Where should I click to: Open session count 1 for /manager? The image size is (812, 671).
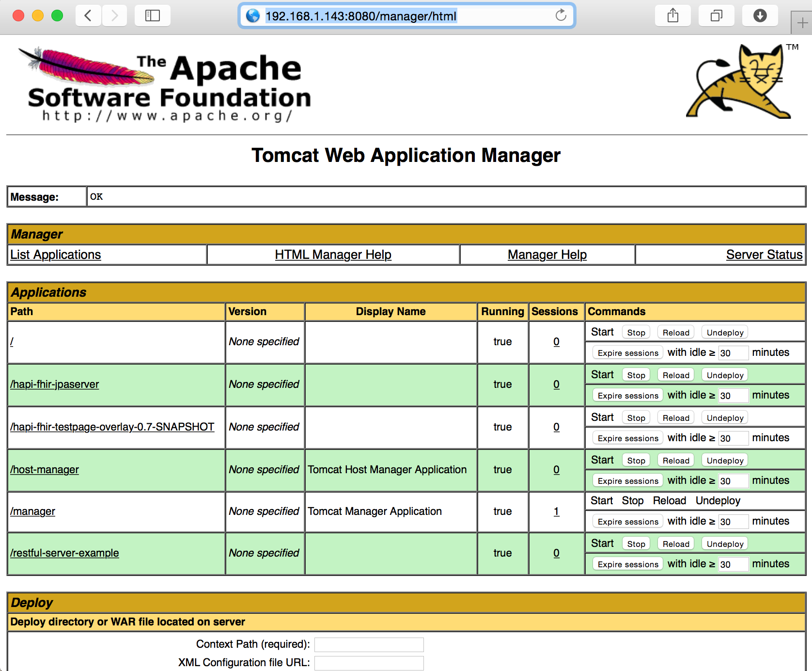(556, 511)
